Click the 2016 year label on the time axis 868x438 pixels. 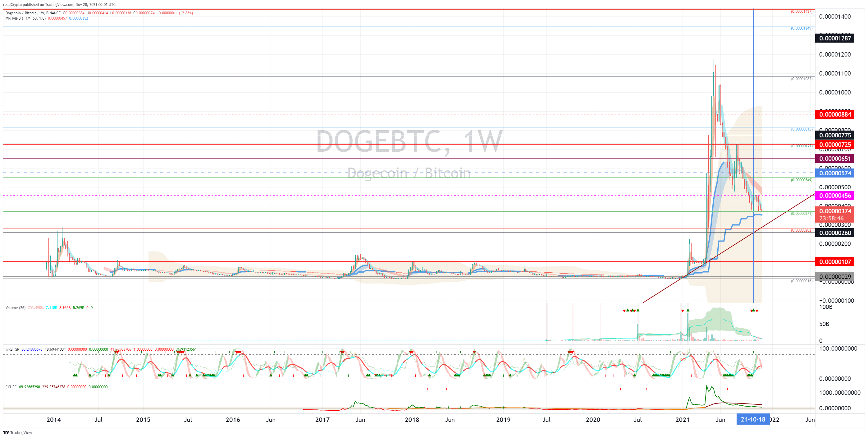[233, 420]
